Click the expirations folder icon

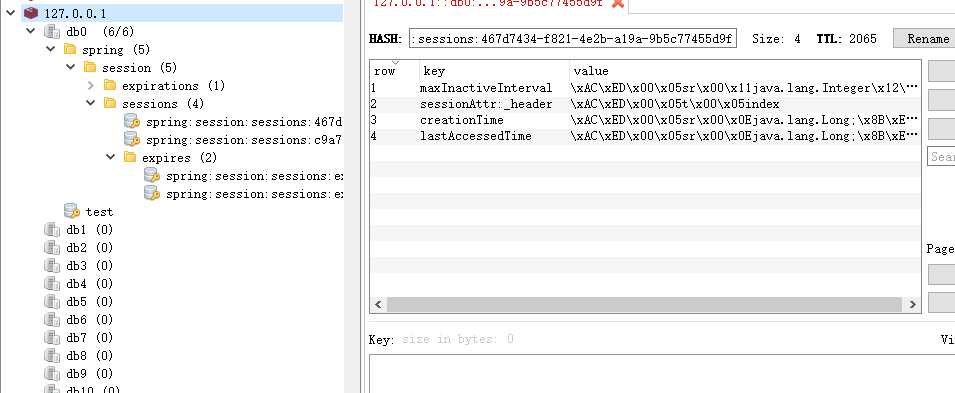(x=110, y=85)
